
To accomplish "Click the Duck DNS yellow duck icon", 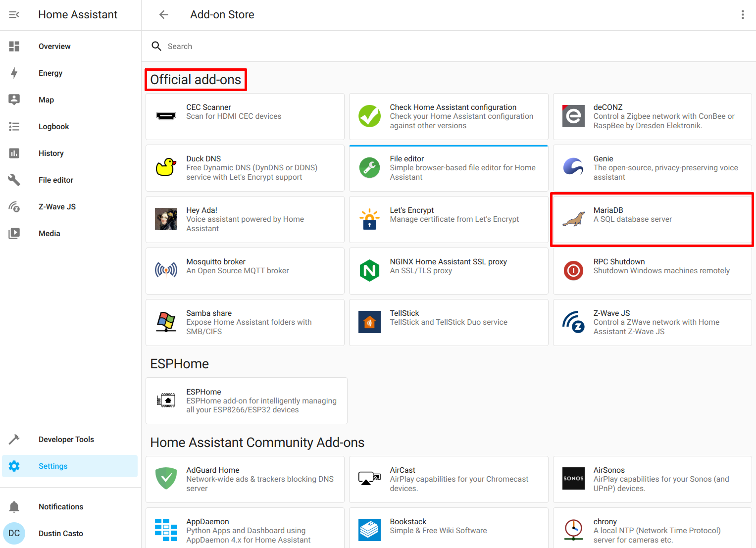I will [166, 168].
